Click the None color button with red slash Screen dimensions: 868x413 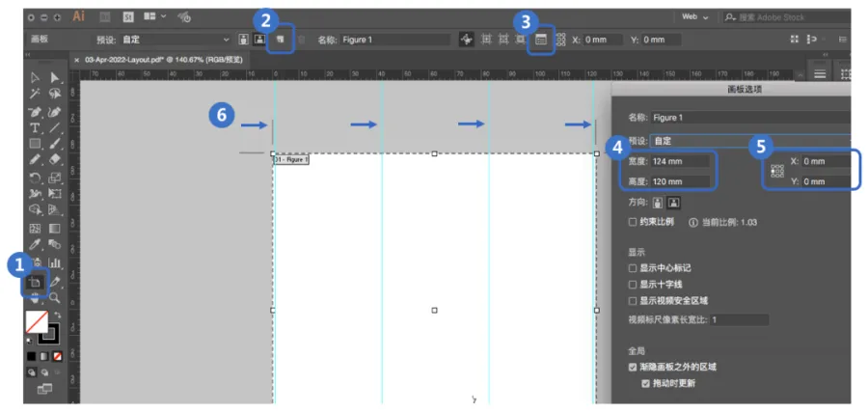57,356
